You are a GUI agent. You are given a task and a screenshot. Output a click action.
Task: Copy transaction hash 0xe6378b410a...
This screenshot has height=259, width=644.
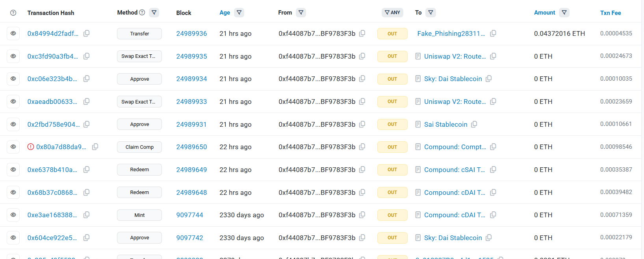(87, 170)
